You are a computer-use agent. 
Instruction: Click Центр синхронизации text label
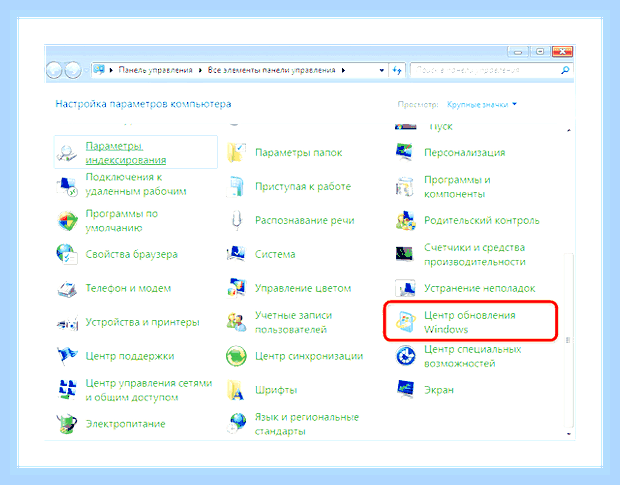click(309, 356)
